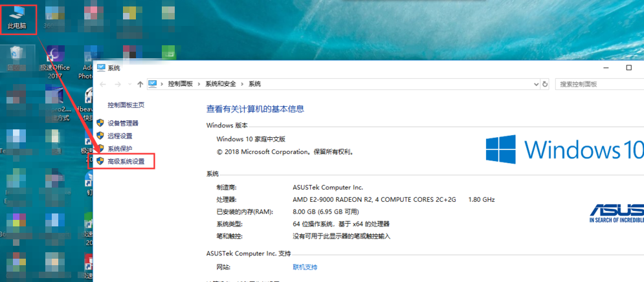Click the 制造商 label
The height and width of the screenshot is (282, 644).
227,187
